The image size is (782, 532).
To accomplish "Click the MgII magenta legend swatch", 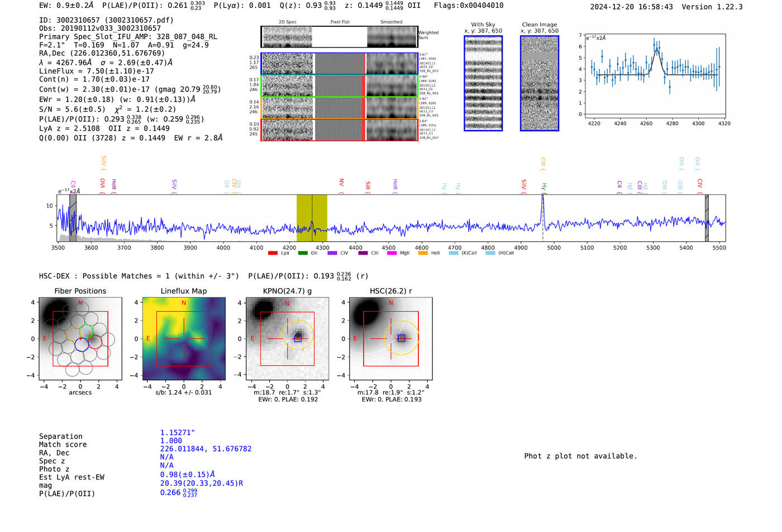I will point(392,253).
